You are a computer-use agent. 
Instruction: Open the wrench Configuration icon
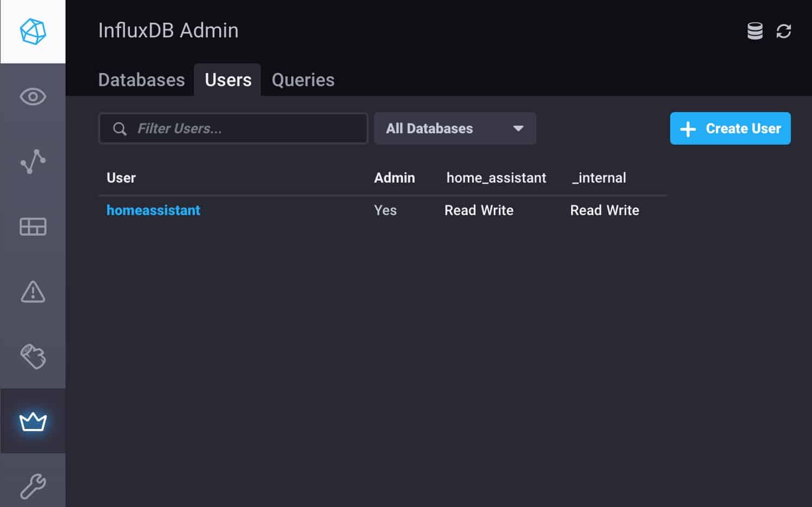pyautogui.click(x=33, y=486)
